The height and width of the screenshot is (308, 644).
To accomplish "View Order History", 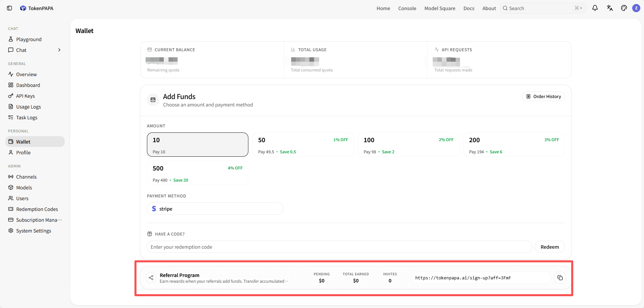I will coord(544,96).
